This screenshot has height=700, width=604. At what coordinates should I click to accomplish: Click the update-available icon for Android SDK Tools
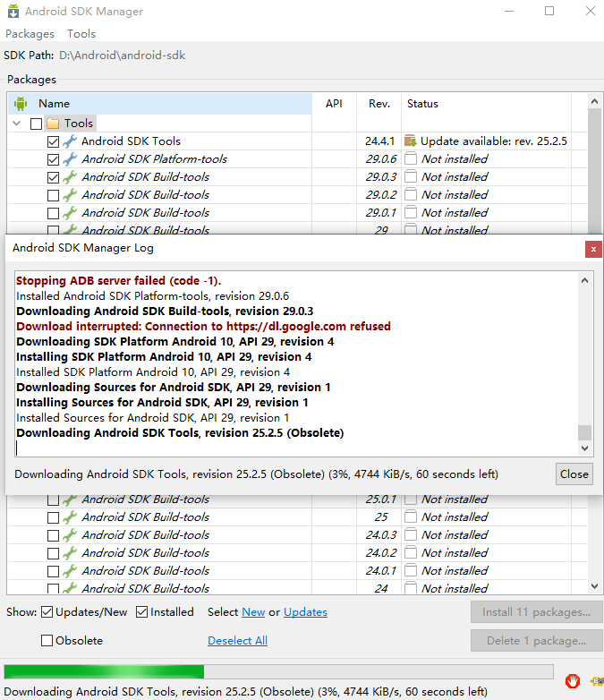click(x=410, y=141)
